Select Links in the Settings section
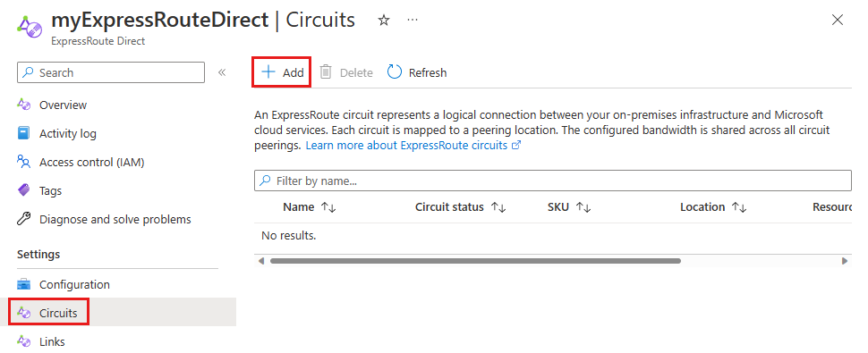The height and width of the screenshot is (353, 868). 41,341
